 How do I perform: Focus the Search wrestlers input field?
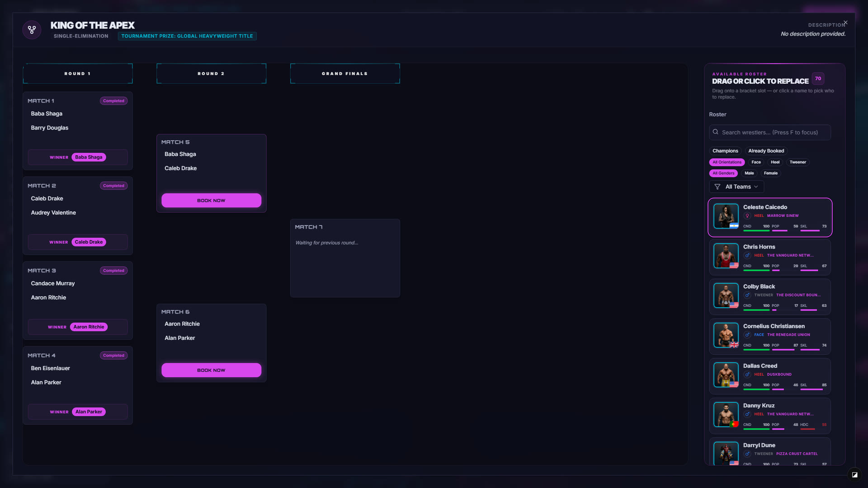point(770,132)
